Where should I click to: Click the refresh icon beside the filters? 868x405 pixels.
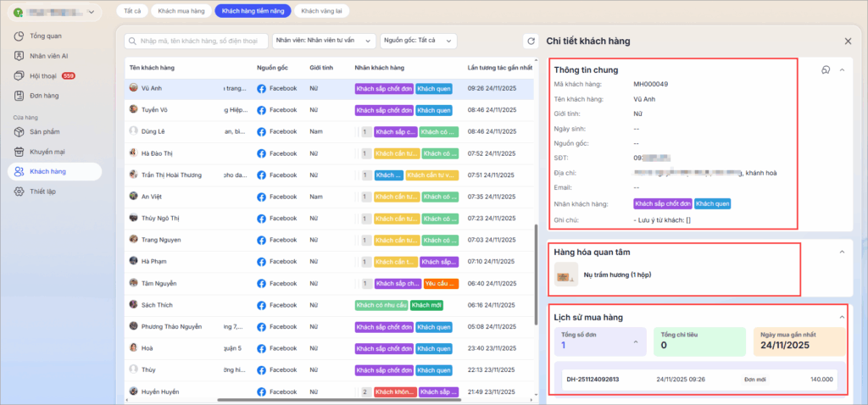pos(530,41)
